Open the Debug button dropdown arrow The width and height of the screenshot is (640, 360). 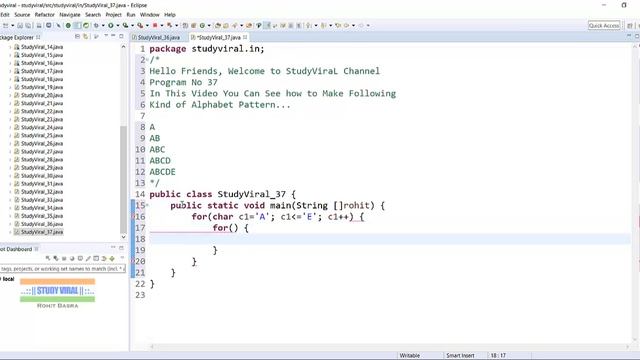[103, 25]
